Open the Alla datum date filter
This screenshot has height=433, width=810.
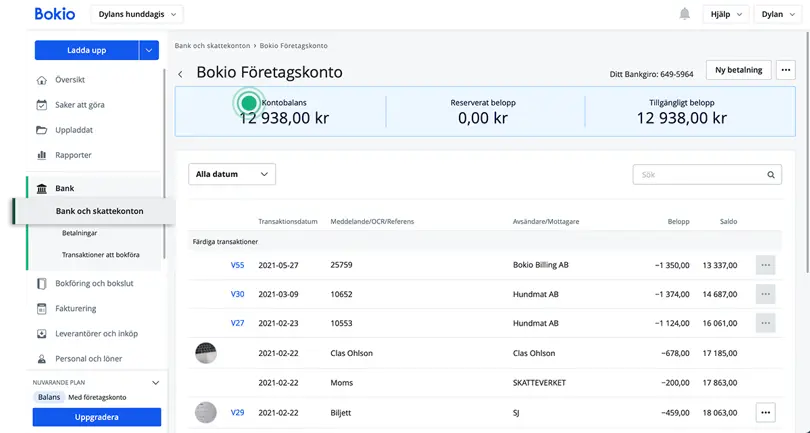coord(232,174)
